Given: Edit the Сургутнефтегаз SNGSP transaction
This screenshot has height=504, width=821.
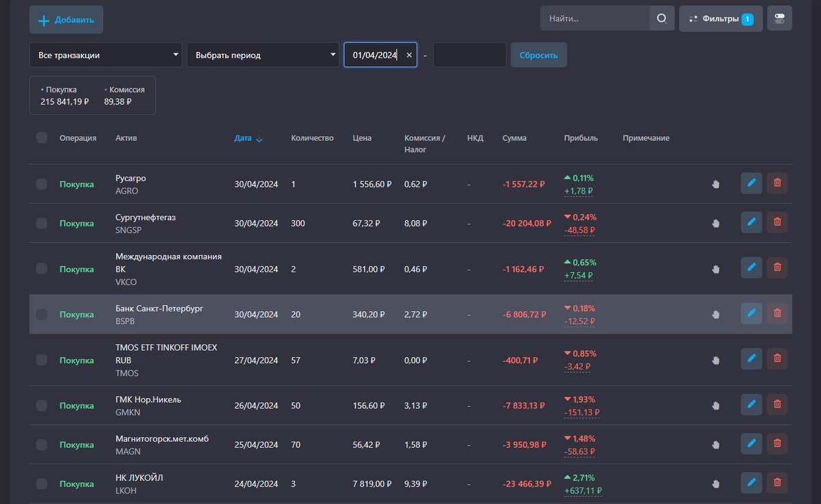Looking at the screenshot, I should [x=751, y=222].
